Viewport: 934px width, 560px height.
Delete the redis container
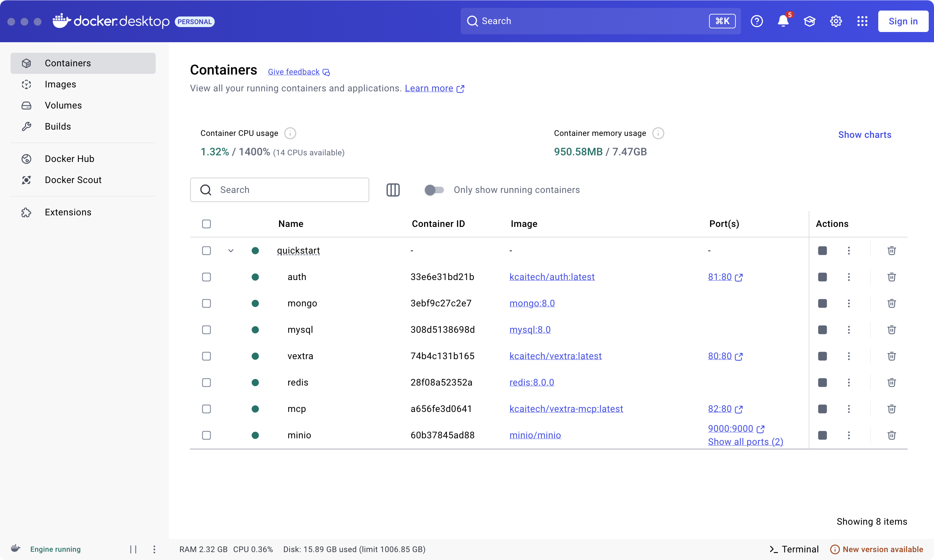[x=892, y=383]
